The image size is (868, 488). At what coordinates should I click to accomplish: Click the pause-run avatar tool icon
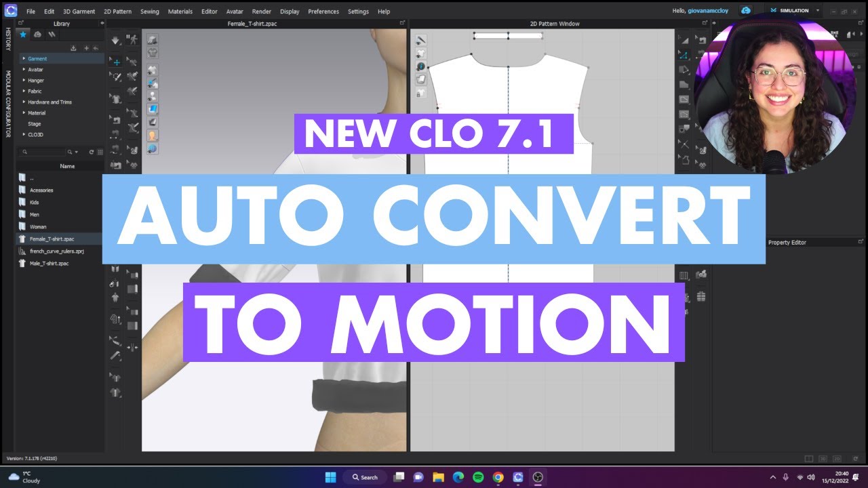click(x=133, y=40)
